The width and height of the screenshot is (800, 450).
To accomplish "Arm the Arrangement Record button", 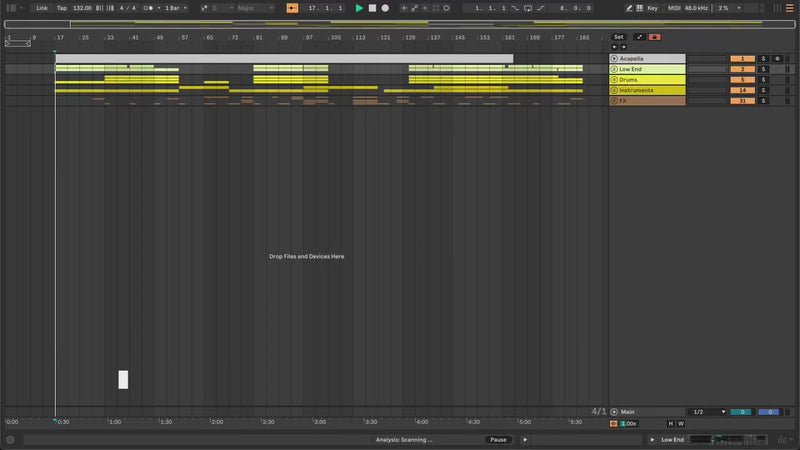I will (385, 8).
